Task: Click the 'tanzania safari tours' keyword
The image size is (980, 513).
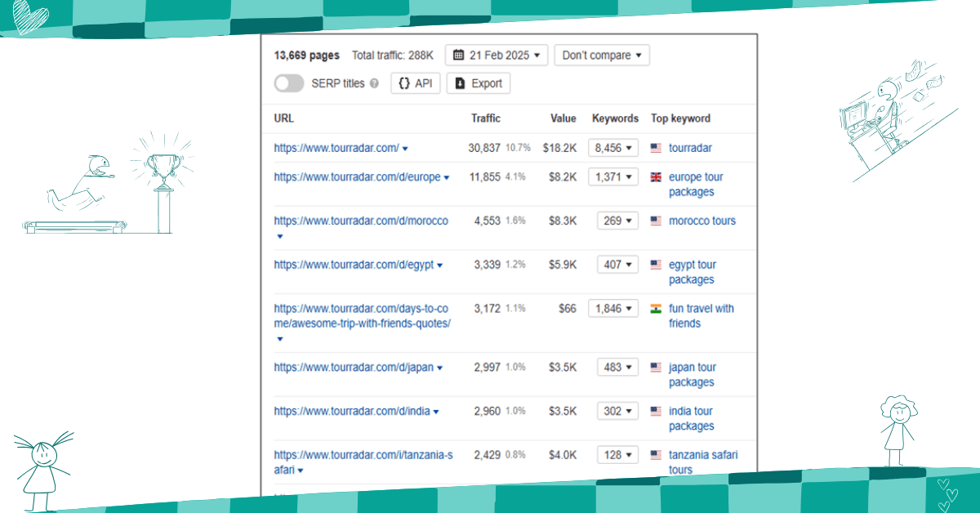Action: 703,462
